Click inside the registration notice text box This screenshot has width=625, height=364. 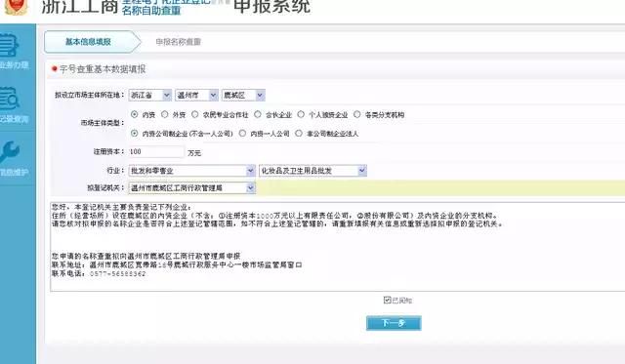tap(337, 247)
